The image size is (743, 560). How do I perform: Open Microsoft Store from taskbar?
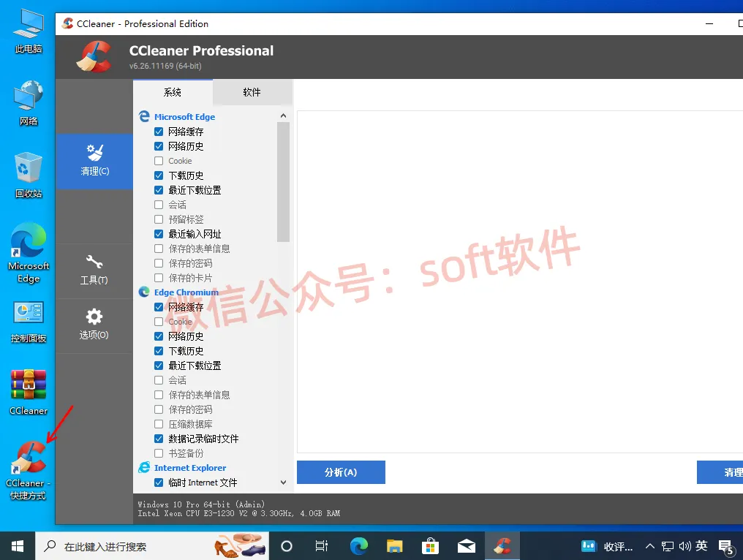(430, 546)
